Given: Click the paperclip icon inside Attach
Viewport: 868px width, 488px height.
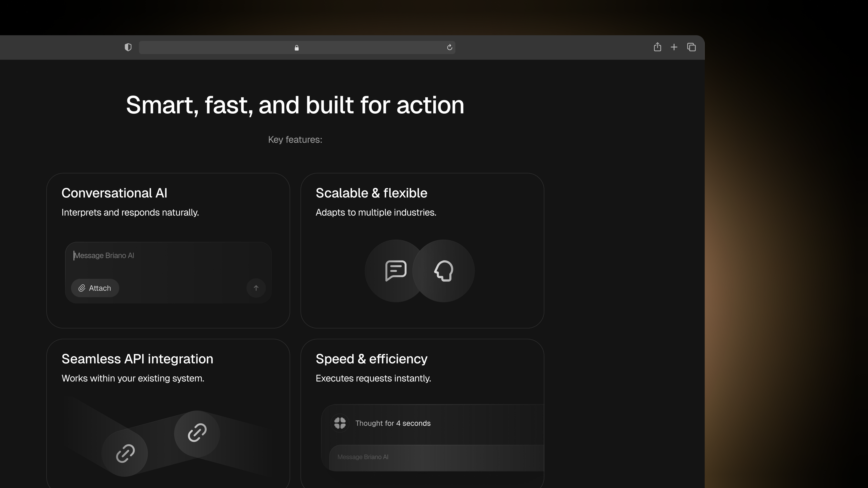Looking at the screenshot, I should [82, 288].
